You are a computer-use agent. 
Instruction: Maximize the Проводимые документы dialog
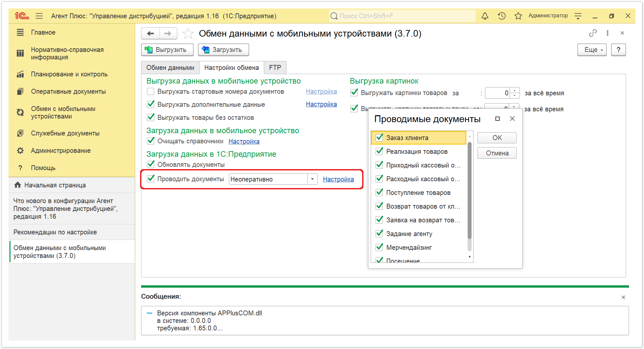pos(497,119)
